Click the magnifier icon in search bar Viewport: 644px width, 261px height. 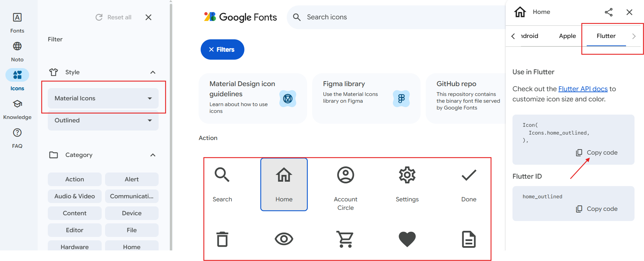pos(297,17)
